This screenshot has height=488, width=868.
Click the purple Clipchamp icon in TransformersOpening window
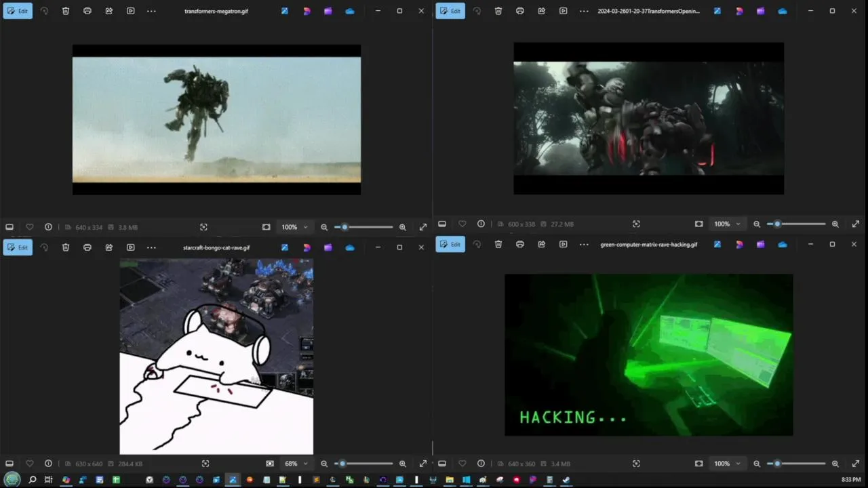tap(761, 11)
